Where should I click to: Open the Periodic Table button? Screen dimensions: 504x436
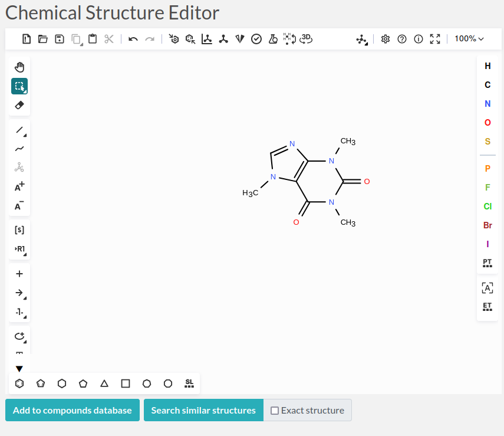tap(487, 263)
